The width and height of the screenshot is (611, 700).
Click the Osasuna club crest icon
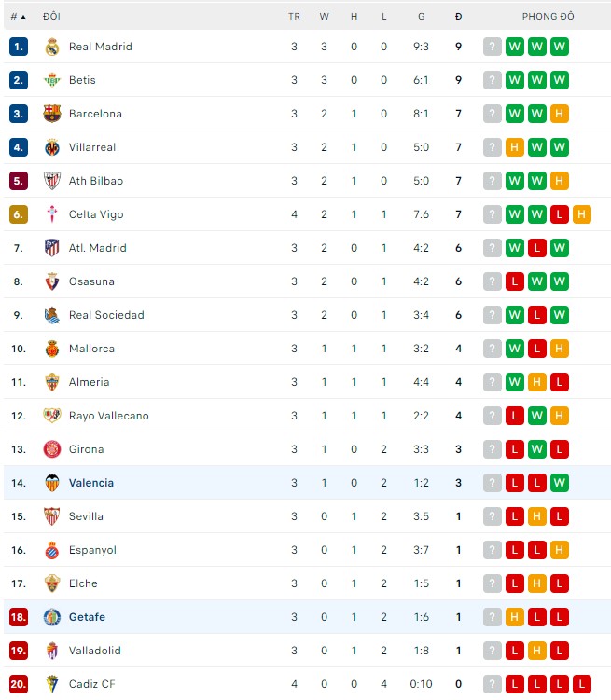tap(52, 281)
